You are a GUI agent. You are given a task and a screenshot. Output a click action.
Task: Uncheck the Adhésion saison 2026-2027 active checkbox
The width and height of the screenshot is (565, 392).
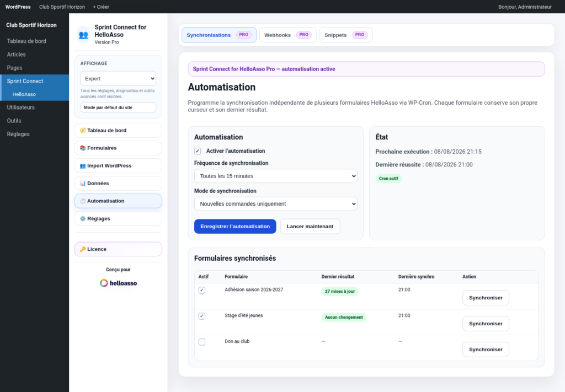click(202, 290)
